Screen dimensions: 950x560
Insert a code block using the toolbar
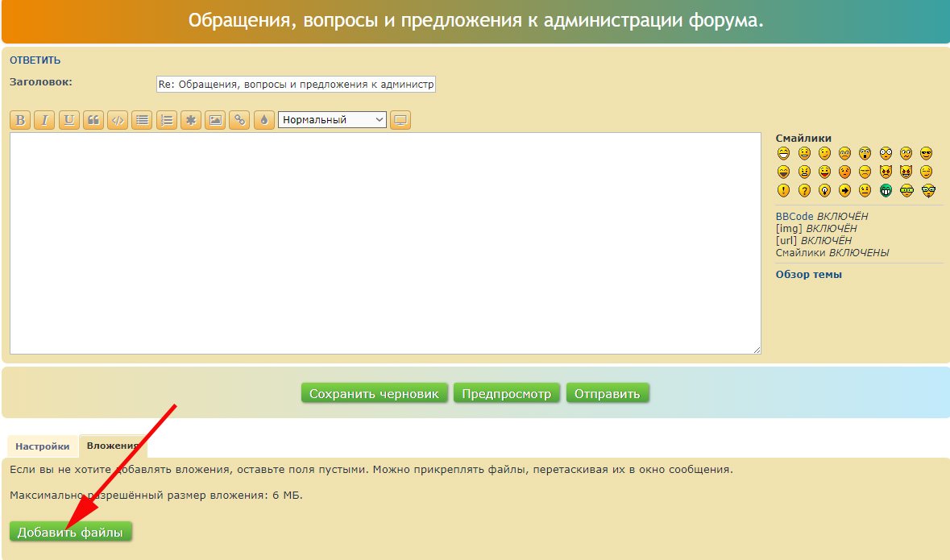tap(118, 120)
